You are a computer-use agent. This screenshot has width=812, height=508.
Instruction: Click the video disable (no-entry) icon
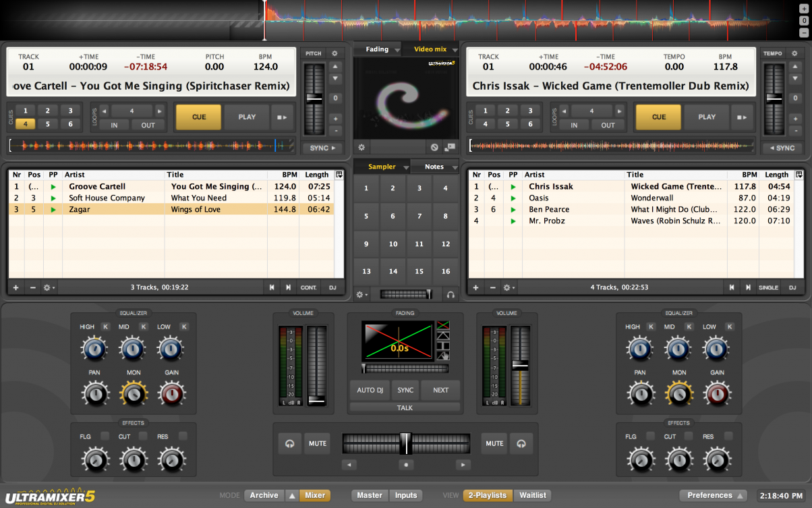click(x=435, y=147)
